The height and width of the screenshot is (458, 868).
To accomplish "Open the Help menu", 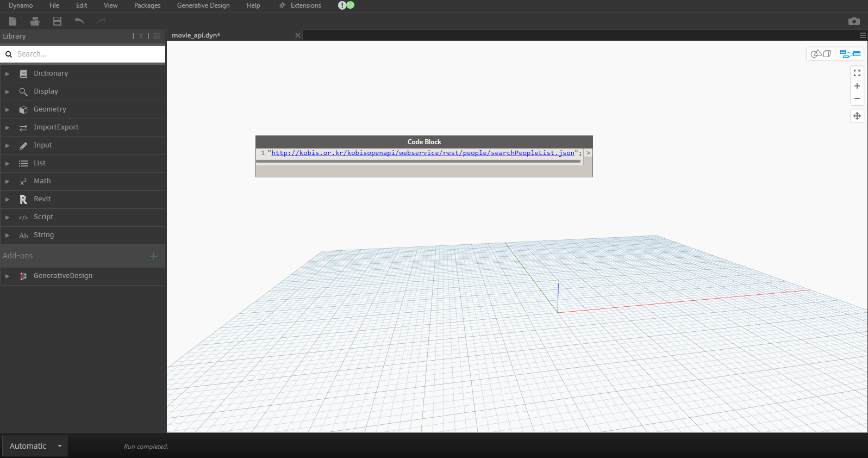I will [253, 5].
